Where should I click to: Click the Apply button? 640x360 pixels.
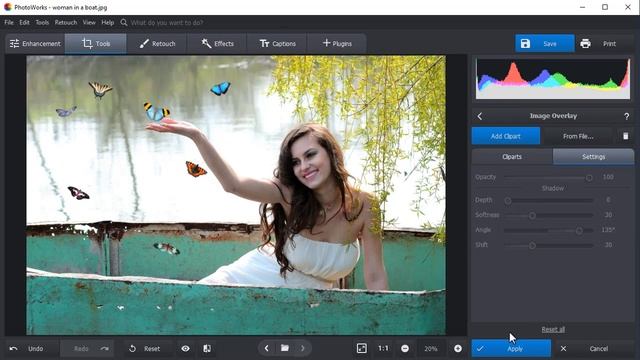coord(511,349)
